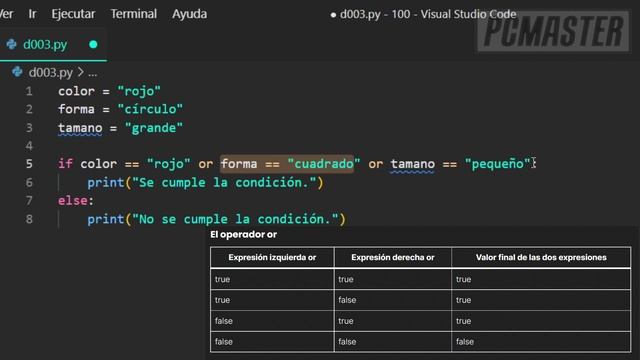The width and height of the screenshot is (640, 360).
Task: Click the "Expresión derecha or" column header
Action: tap(393, 258)
